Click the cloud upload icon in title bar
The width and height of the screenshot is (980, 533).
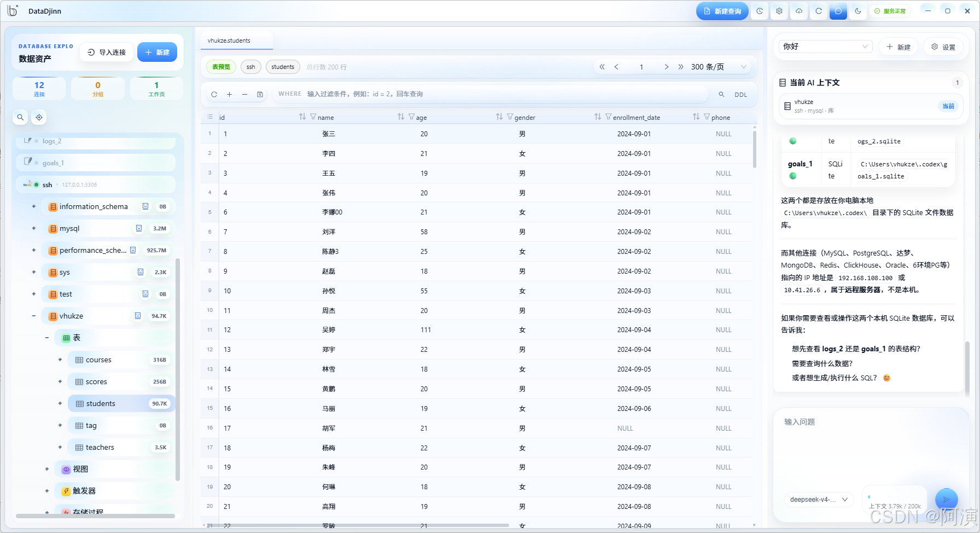(799, 11)
